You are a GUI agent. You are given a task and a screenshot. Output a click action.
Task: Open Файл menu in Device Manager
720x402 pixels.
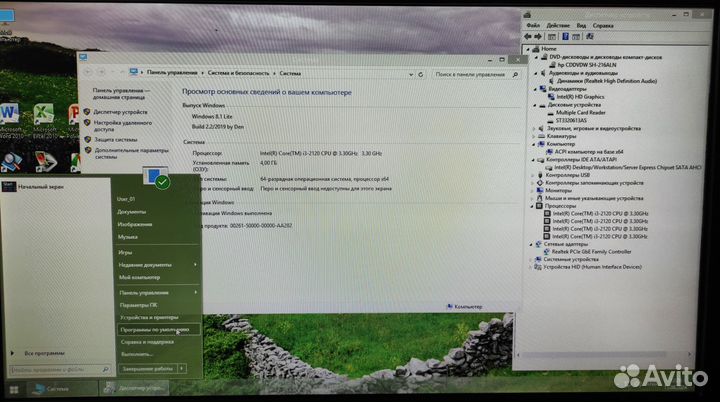point(533,25)
